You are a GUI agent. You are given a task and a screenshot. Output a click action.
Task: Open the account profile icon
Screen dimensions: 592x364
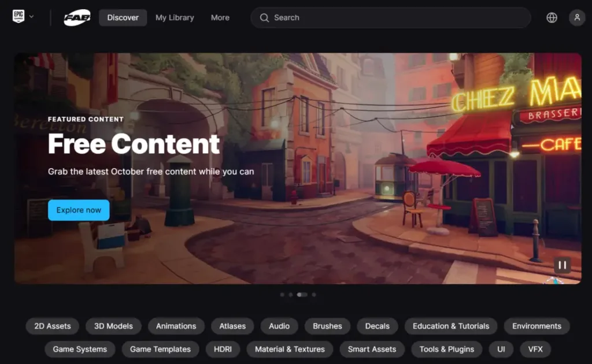point(577,17)
